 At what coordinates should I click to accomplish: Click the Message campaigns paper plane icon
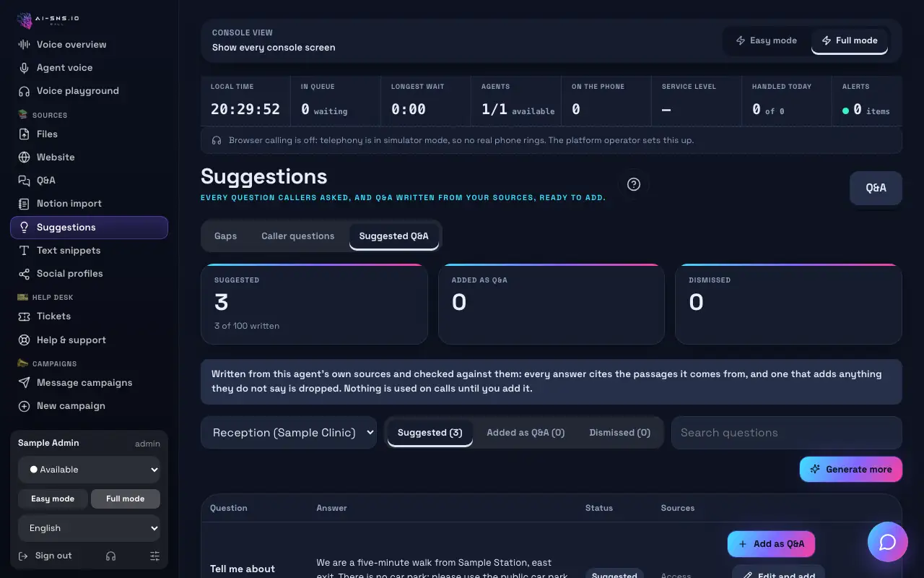pyautogui.click(x=24, y=383)
